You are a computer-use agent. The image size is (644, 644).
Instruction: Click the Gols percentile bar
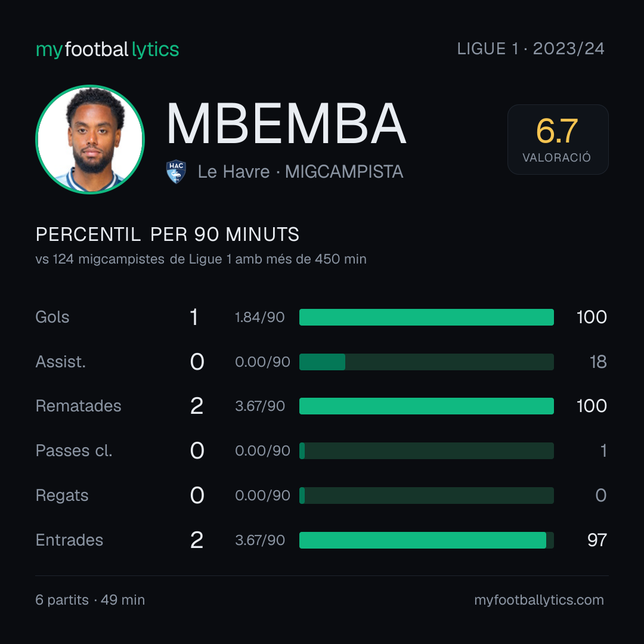click(426, 317)
